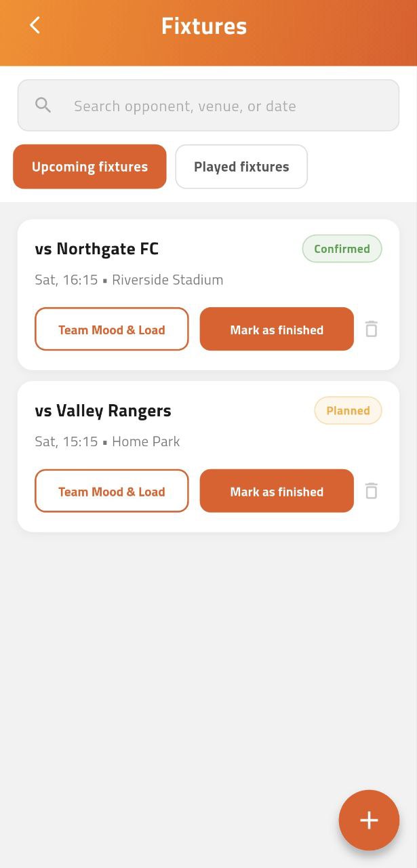Tap the Confirmed status badge
417x868 pixels.
pos(342,248)
